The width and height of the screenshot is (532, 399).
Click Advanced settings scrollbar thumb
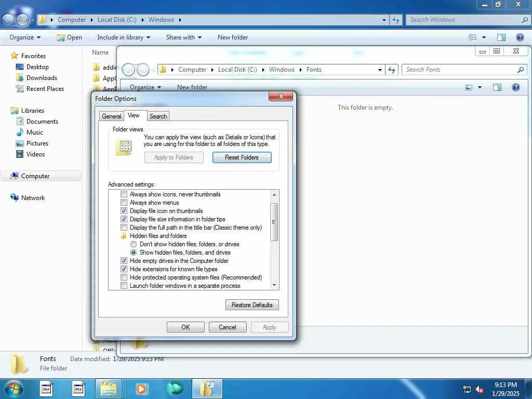pos(274,222)
